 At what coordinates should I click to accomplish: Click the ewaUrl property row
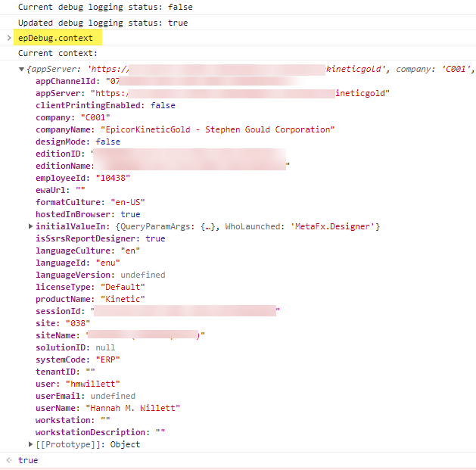[60, 190]
